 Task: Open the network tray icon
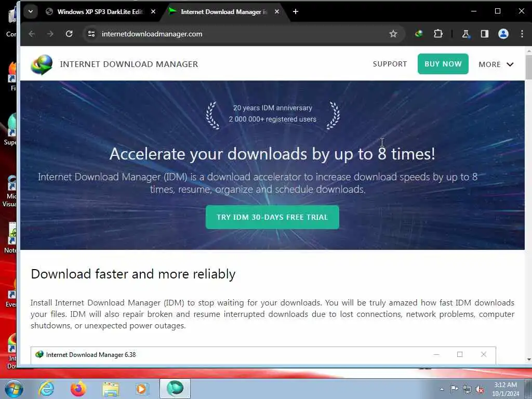tap(467, 389)
